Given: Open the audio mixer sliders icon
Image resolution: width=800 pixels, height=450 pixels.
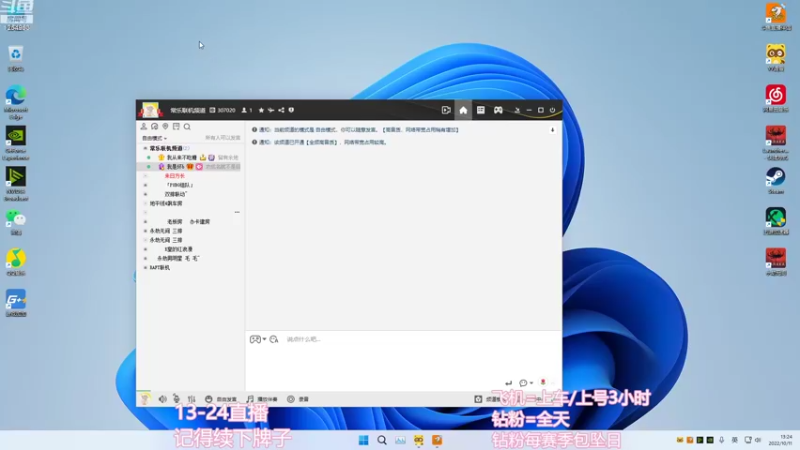Looking at the screenshot, I should (191, 399).
